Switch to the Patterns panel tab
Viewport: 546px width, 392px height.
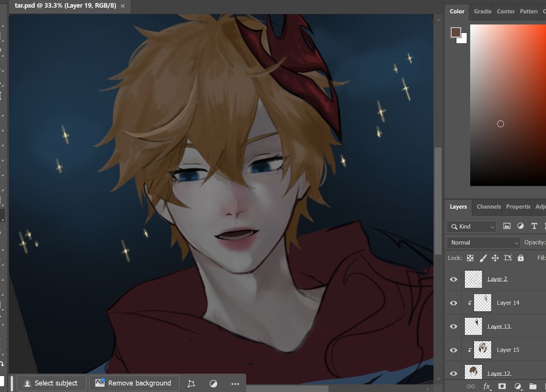(529, 11)
